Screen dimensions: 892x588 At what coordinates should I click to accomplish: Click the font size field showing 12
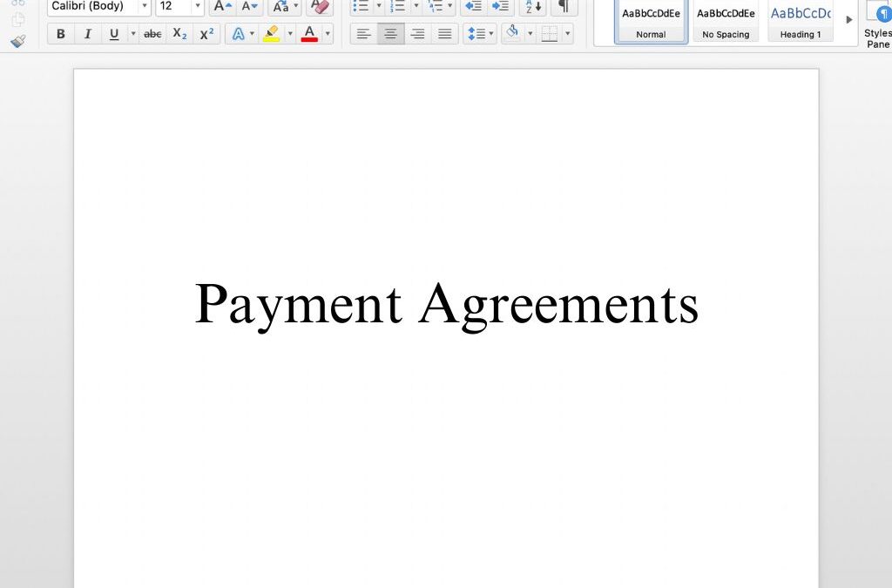(x=173, y=6)
